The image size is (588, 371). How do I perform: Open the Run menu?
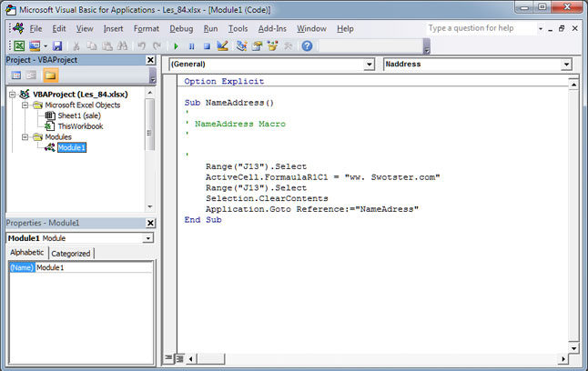pos(211,29)
